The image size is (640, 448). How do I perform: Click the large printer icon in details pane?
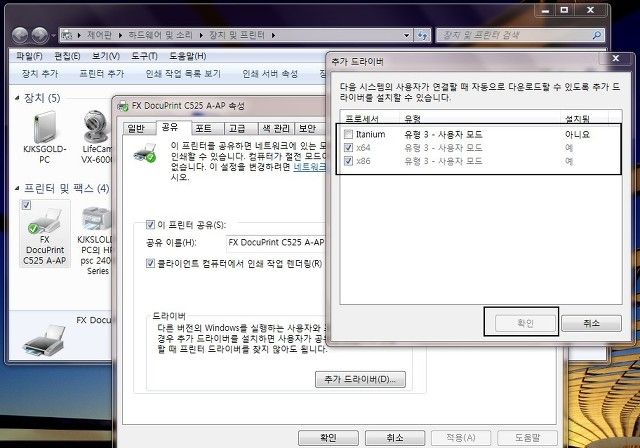(44, 340)
